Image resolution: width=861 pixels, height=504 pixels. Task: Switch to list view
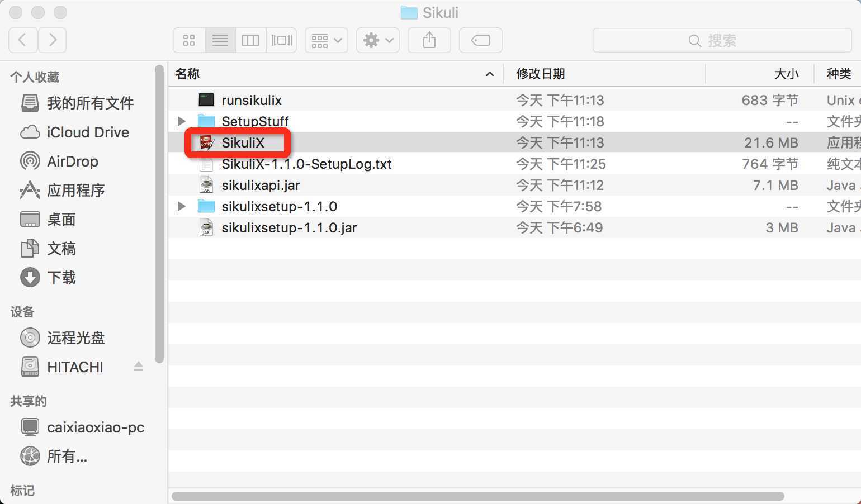(220, 40)
